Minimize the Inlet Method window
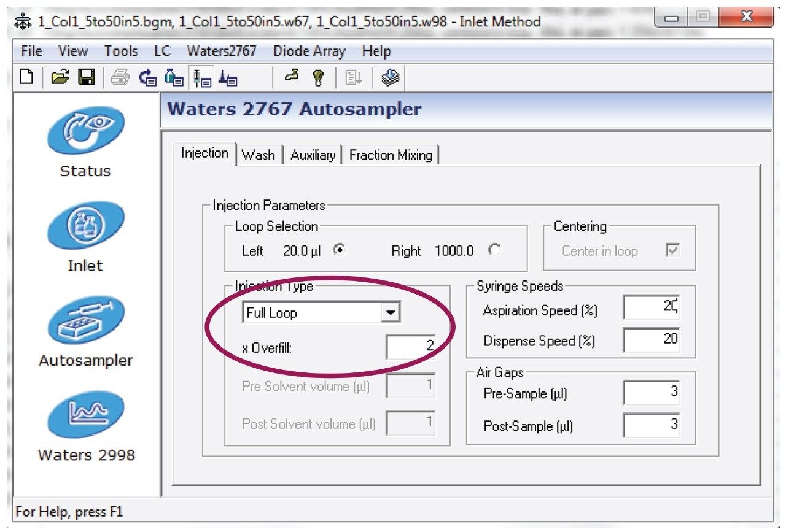 coord(672,18)
